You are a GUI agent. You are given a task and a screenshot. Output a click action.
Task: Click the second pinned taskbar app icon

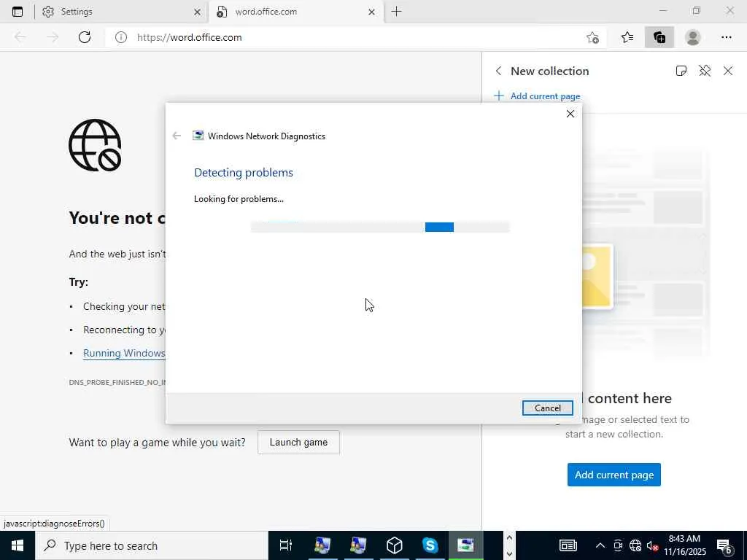click(358, 545)
